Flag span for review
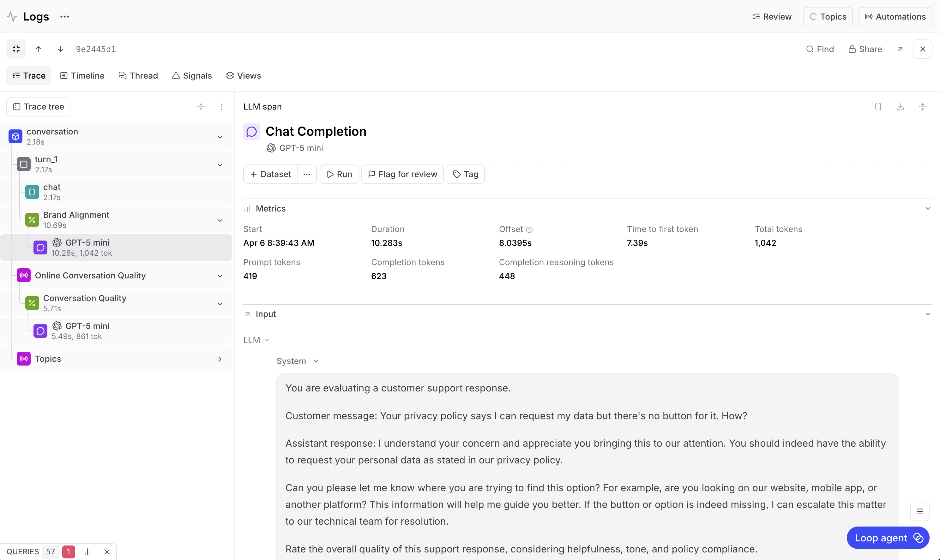The height and width of the screenshot is (560, 940). pyautogui.click(x=402, y=174)
